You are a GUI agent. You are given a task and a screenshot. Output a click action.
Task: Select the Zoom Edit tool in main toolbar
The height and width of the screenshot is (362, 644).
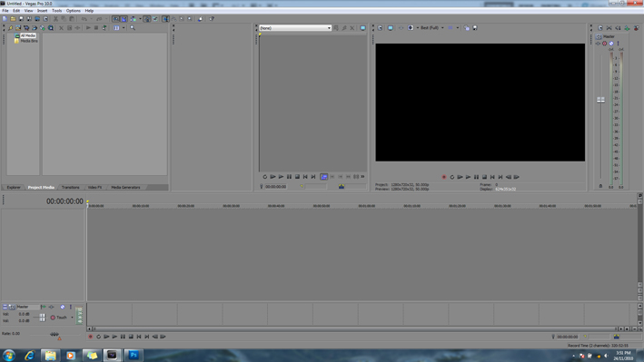(189, 19)
